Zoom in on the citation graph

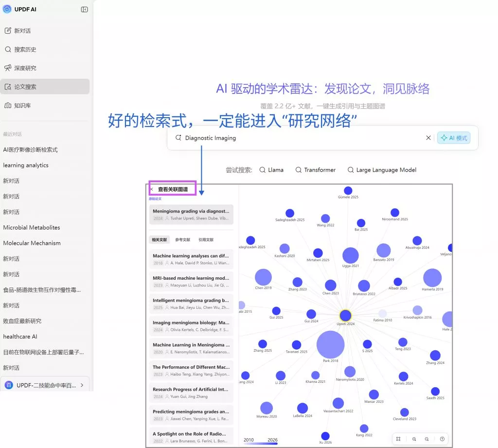pos(414,439)
